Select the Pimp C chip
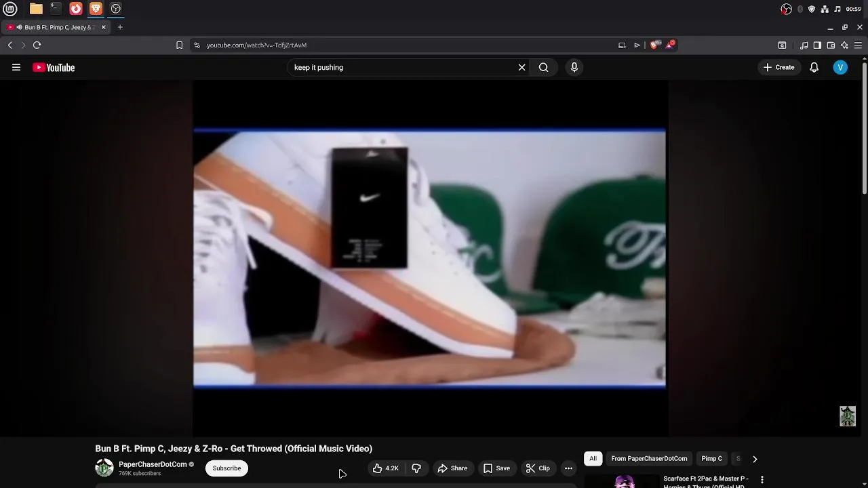This screenshot has width=868, height=488. (711, 459)
